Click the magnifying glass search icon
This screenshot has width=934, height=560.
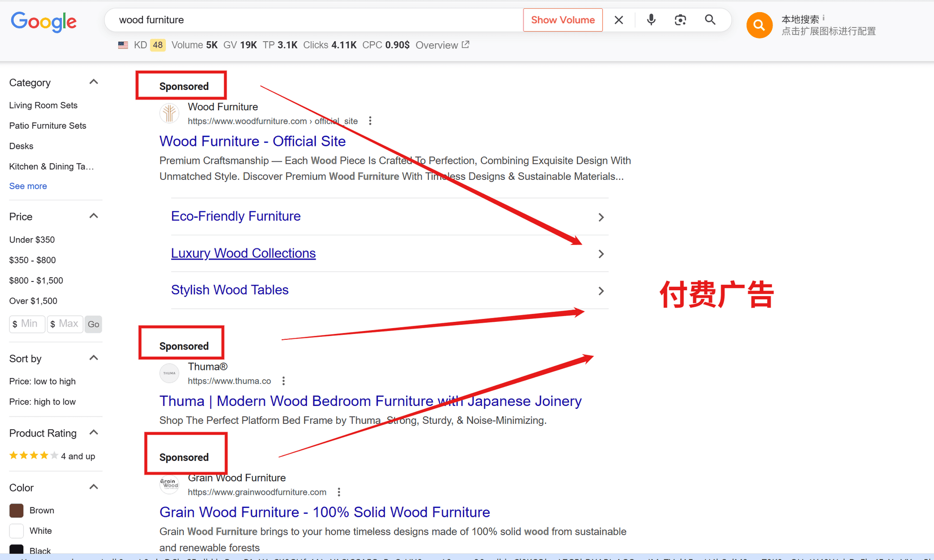tap(710, 20)
